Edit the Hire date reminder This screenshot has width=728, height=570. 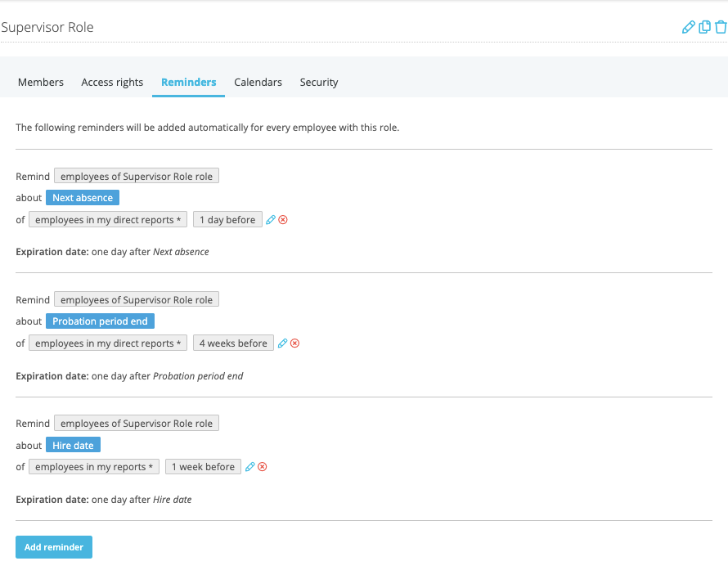click(250, 467)
